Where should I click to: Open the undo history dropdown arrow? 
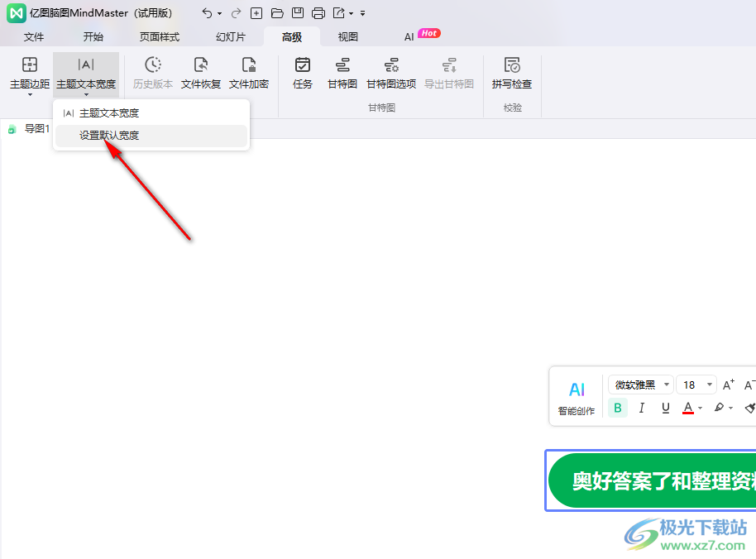[x=219, y=13]
